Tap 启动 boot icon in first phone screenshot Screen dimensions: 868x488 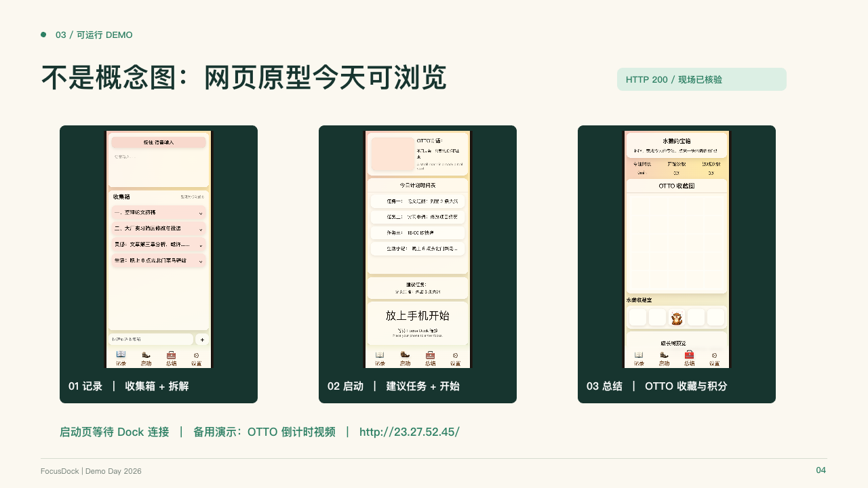pos(146,354)
